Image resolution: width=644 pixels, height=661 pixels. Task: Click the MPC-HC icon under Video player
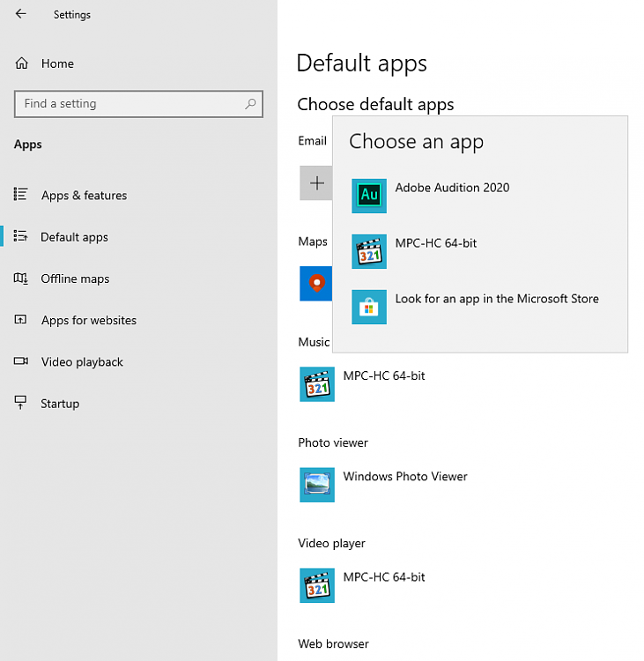click(x=317, y=585)
